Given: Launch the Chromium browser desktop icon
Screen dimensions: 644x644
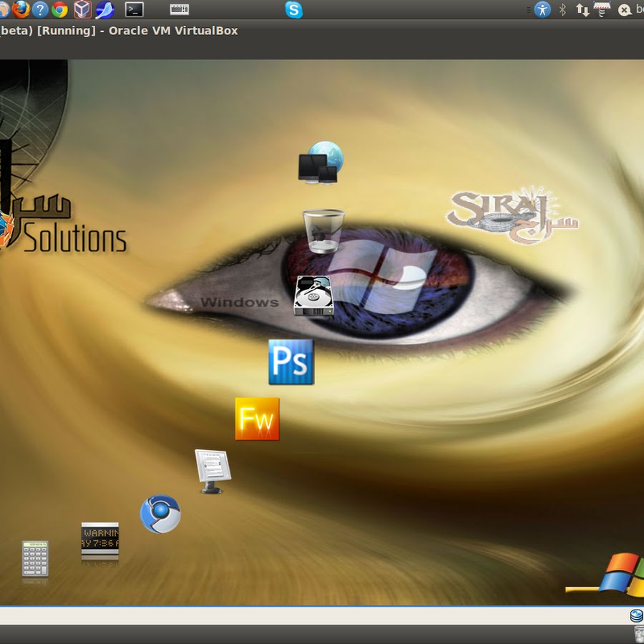Looking at the screenshot, I should pyautogui.click(x=160, y=514).
